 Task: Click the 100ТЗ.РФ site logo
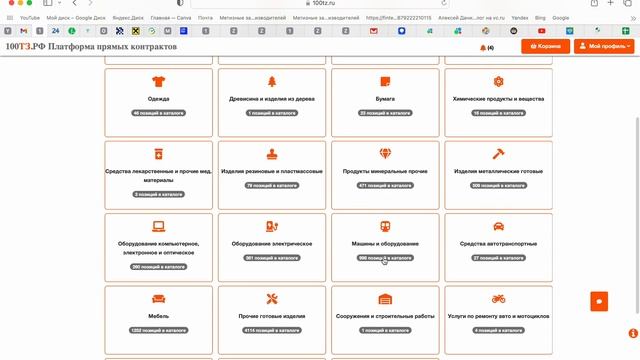pos(91,47)
